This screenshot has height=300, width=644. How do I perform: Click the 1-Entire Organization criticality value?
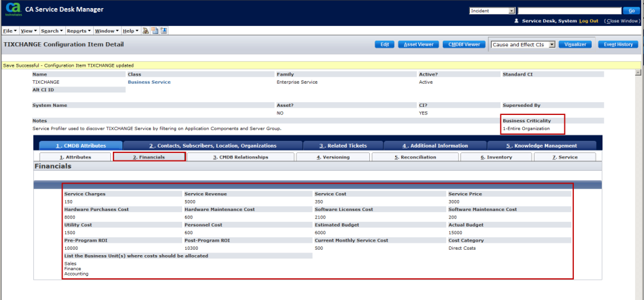coord(526,129)
